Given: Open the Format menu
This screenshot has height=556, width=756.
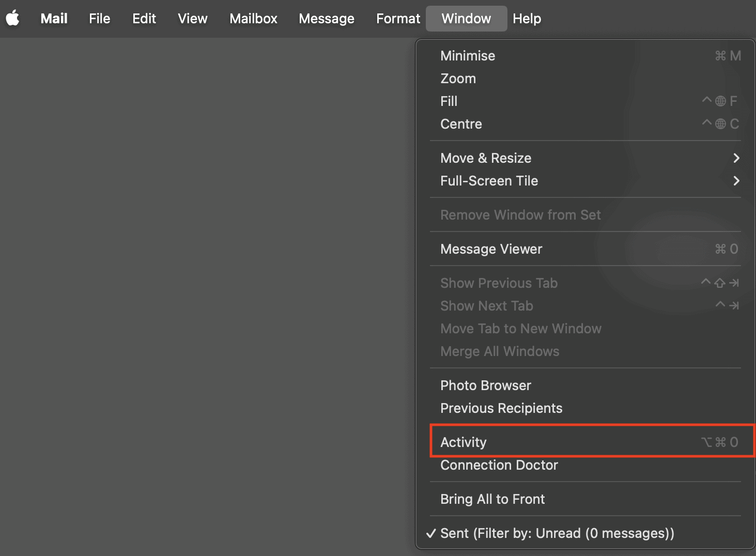Looking at the screenshot, I should click(x=398, y=19).
